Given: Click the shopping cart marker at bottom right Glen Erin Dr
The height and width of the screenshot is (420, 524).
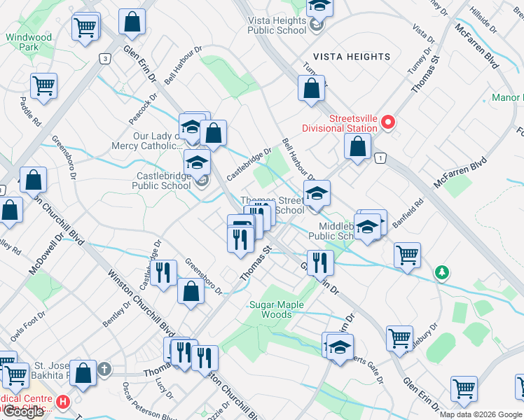Looking at the screenshot, I should [x=464, y=390].
